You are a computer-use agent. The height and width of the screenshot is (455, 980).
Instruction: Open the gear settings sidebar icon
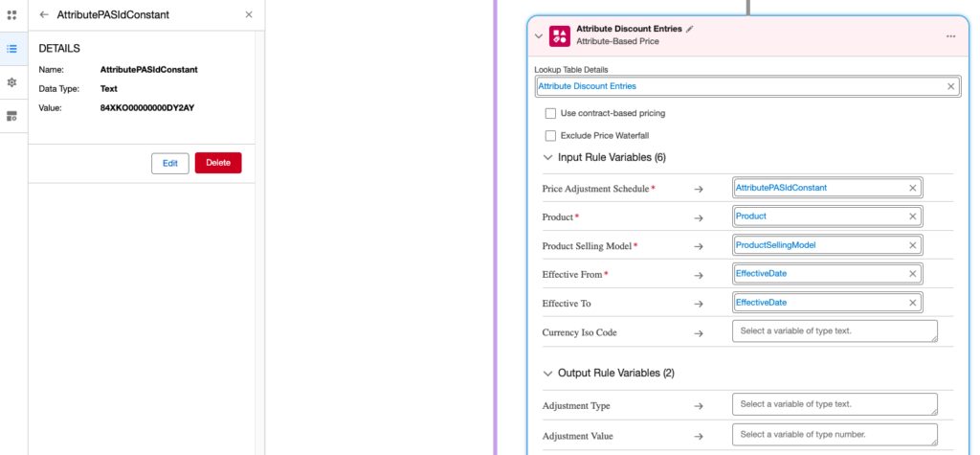tap(12, 82)
